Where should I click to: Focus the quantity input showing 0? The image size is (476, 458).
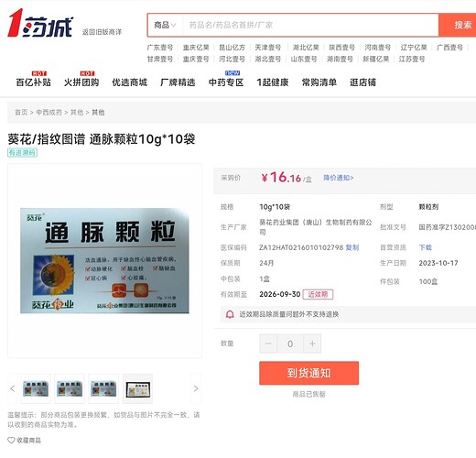coord(290,343)
